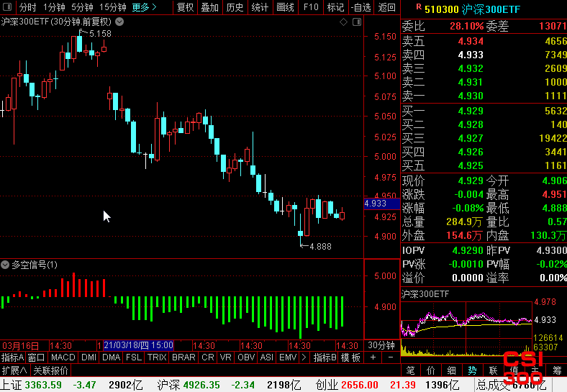Open the 复权 adjustment option
Screen dimensions: 567x392
(185, 7)
